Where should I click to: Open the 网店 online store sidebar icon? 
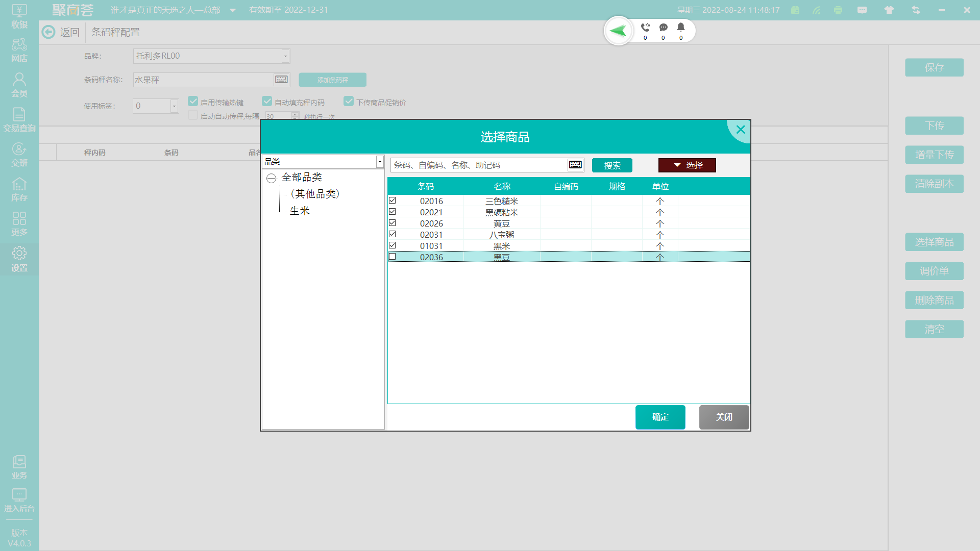19,51
